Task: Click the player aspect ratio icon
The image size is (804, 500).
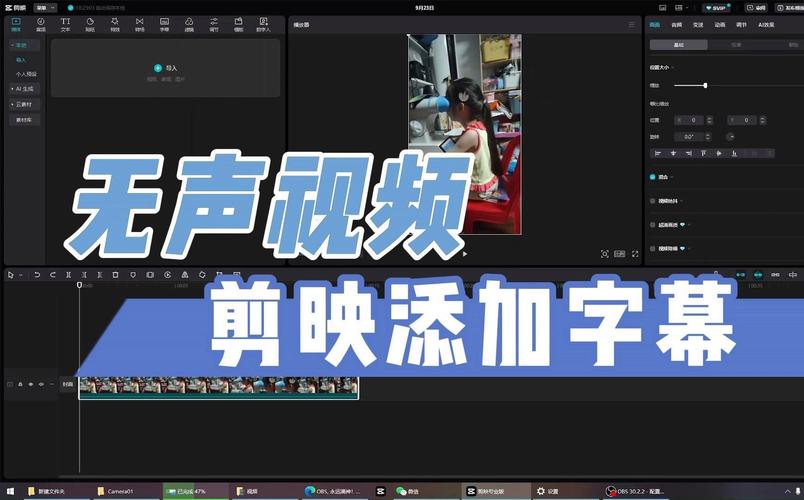Action: click(620, 254)
